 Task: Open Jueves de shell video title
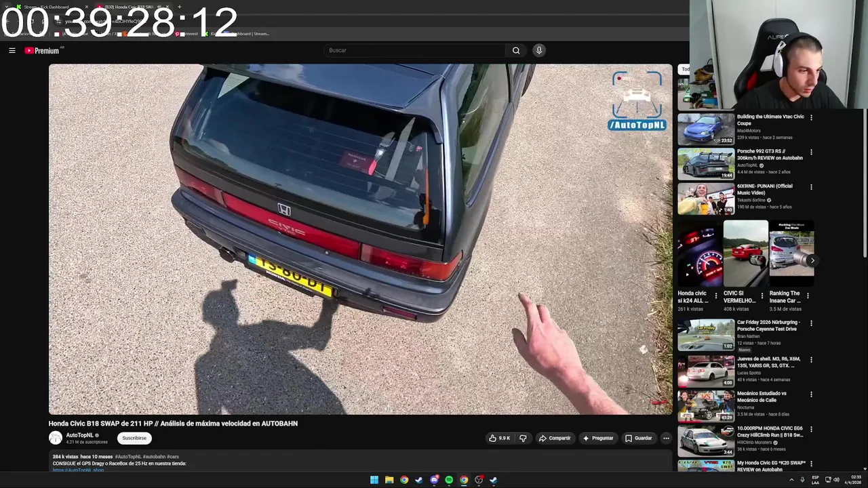tap(768, 362)
